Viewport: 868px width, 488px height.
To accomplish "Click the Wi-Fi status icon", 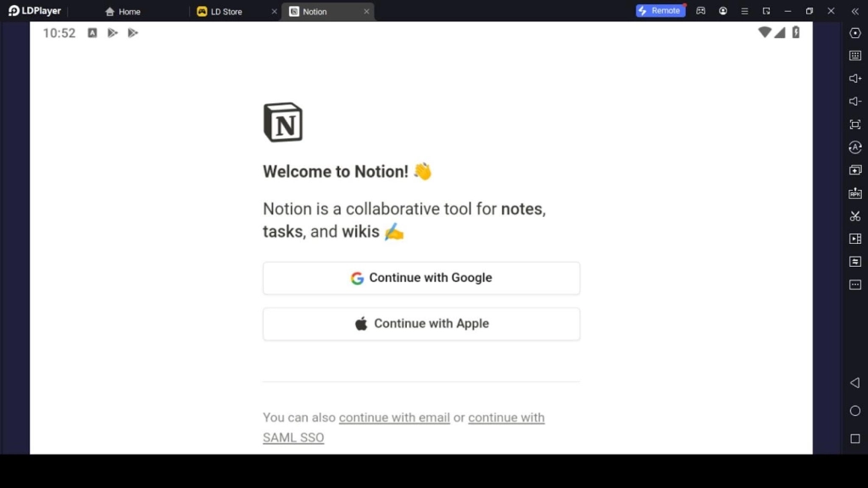I will click(x=765, y=32).
